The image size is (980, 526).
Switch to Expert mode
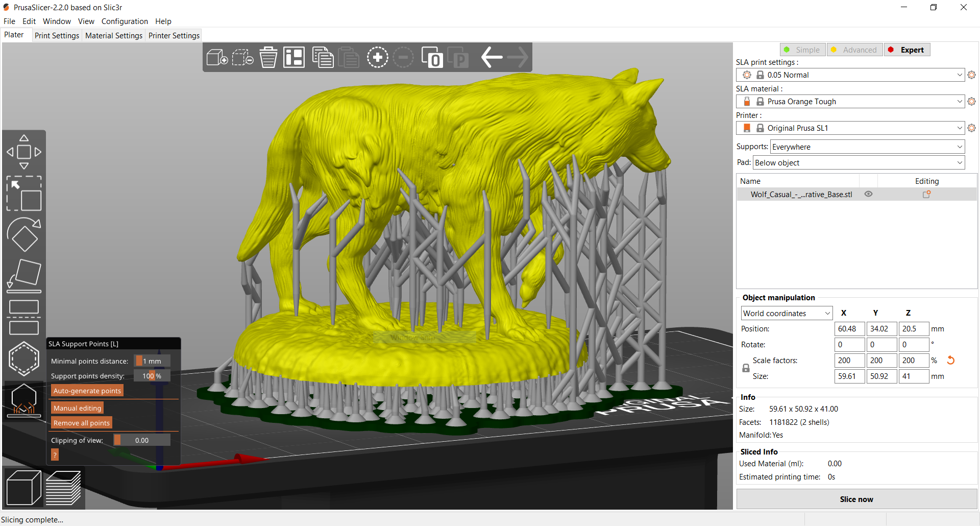coord(907,50)
